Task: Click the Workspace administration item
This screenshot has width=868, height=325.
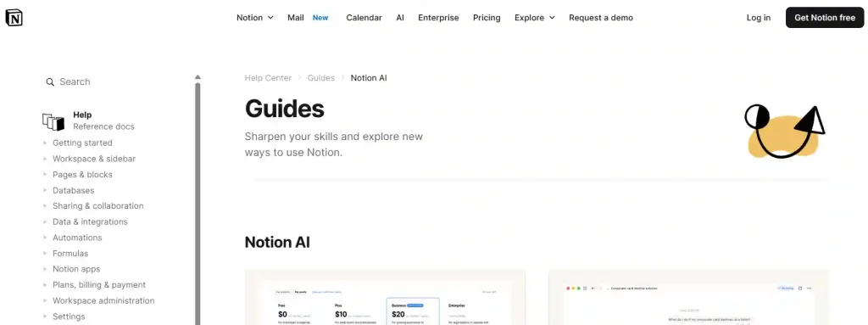Action: [103, 300]
